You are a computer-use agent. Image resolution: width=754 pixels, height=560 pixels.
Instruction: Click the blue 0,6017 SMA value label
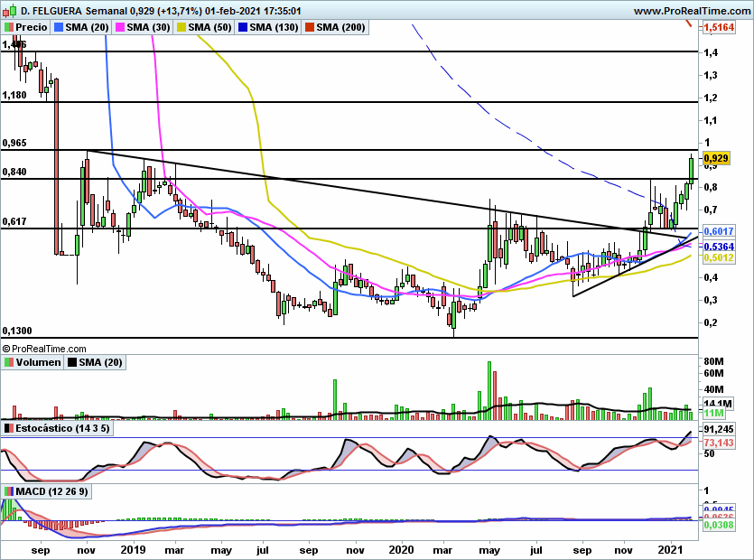[719, 231]
